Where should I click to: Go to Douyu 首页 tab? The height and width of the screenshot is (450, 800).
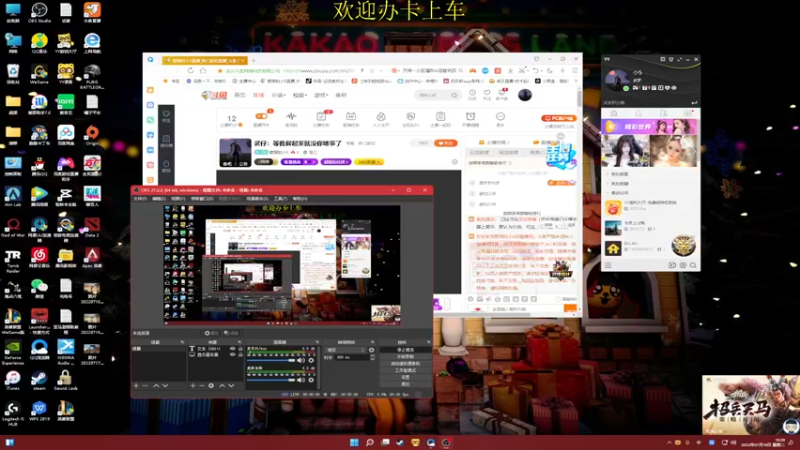[239, 95]
